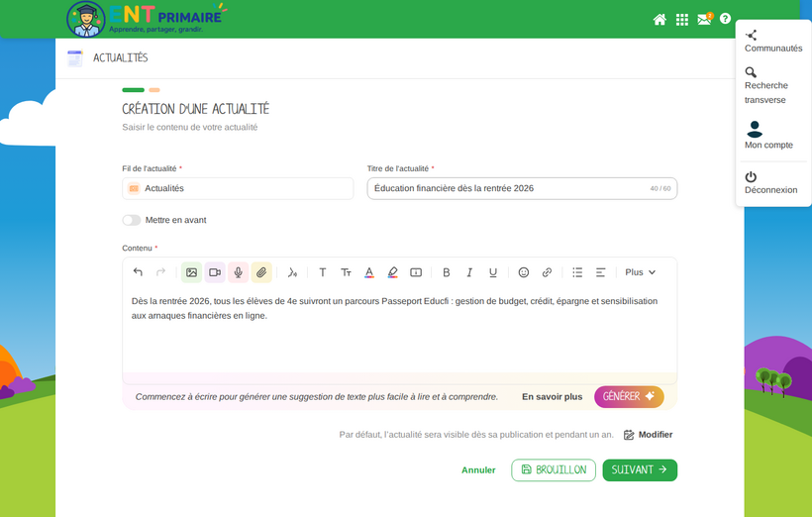Open Recherche transverse menu item
This screenshot has width=812, height=517.
[x=765, y=85]
